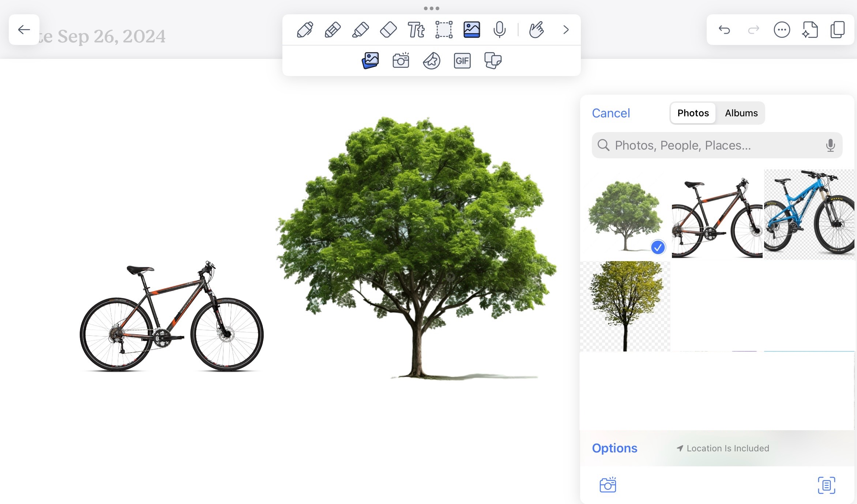The width and height of the screenshot is (857, 504).
Task: Switch to the Photos tab
Action: point(693,113)
